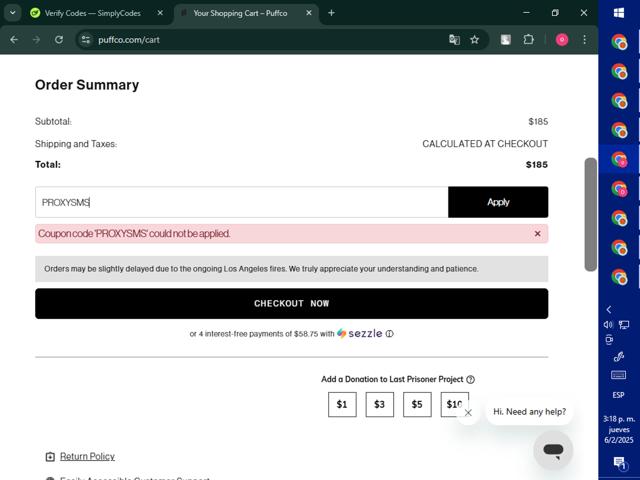Open the Windows Start button
The height and width of the screenshot is (480, 640).
pyautogui.click(x=619, y=13)
